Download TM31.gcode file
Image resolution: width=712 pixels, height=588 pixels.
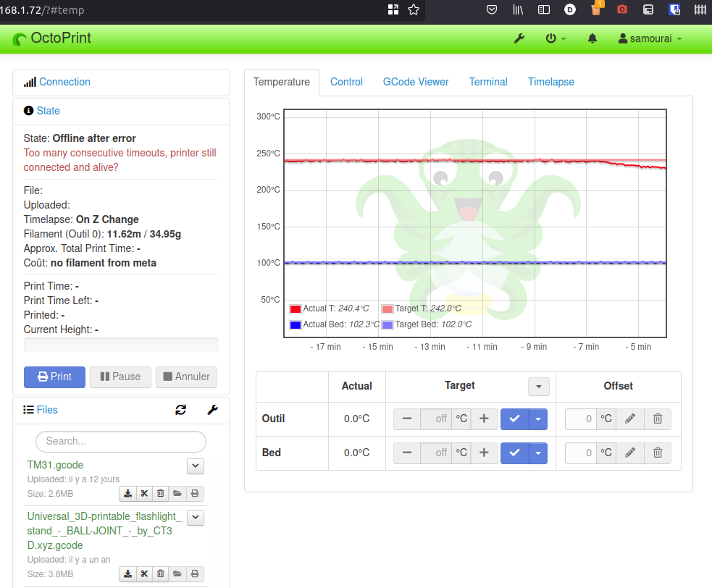tap(128, 494)
